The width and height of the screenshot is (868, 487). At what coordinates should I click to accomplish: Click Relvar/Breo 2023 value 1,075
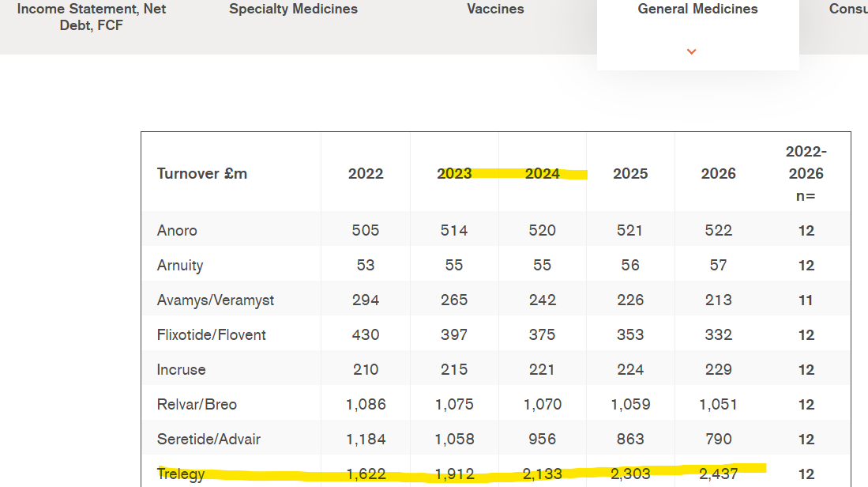pos(454,405)
